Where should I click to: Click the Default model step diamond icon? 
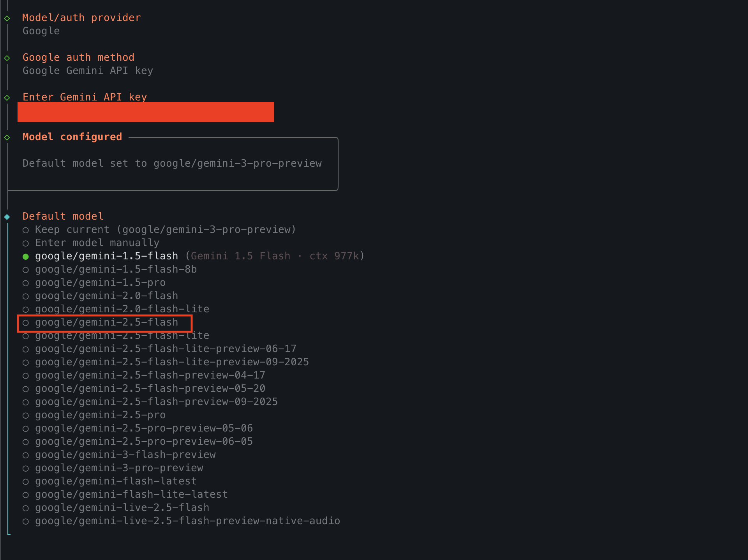7,217
